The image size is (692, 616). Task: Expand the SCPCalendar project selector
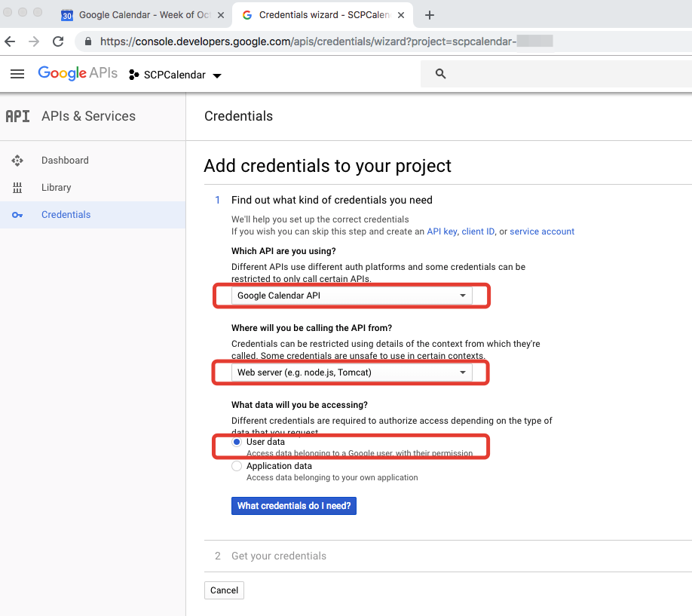(x=176, y=75)
